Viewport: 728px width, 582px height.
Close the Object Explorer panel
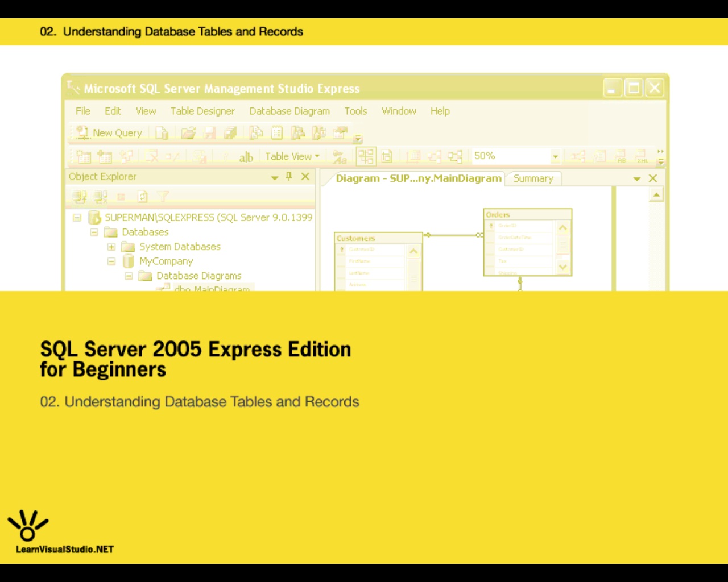305,176
